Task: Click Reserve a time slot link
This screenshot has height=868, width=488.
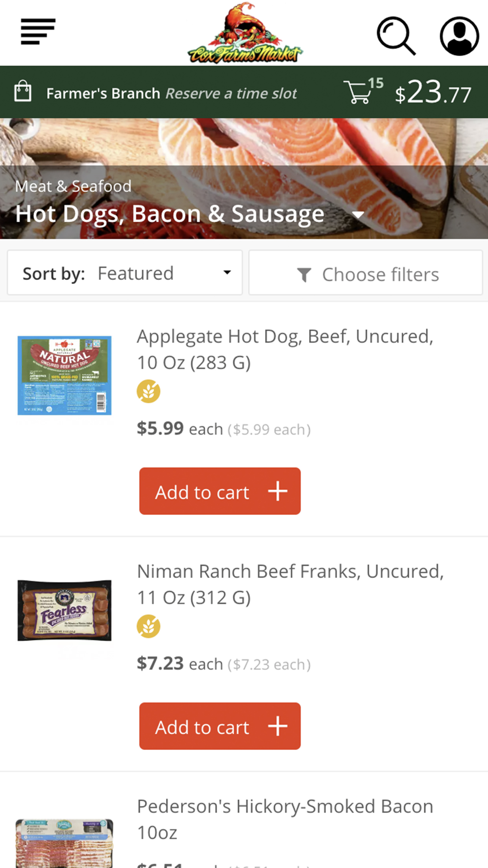Action: [231, 93]
